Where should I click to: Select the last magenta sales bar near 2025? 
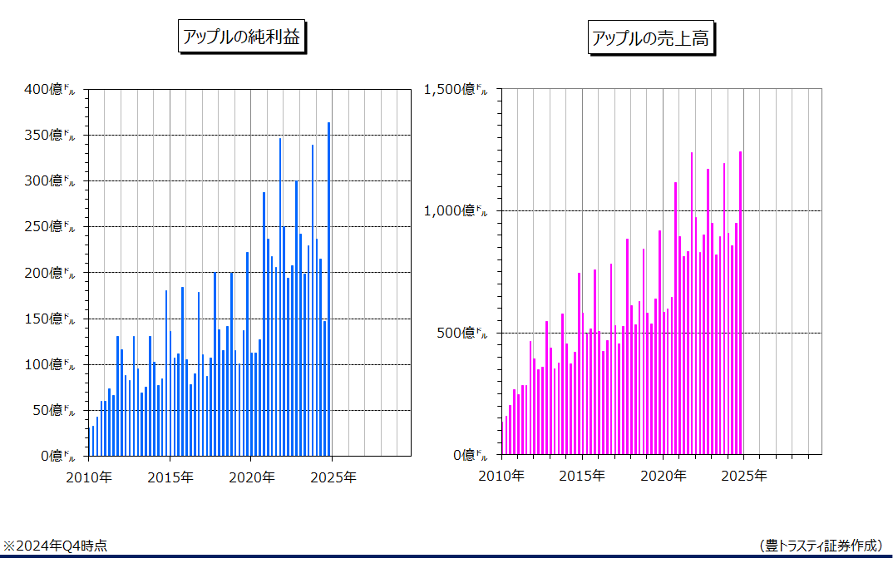[x=740, y=303]
